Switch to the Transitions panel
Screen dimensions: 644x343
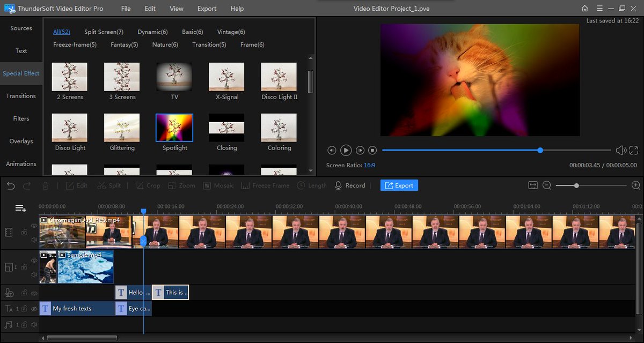tap(21, 95)
